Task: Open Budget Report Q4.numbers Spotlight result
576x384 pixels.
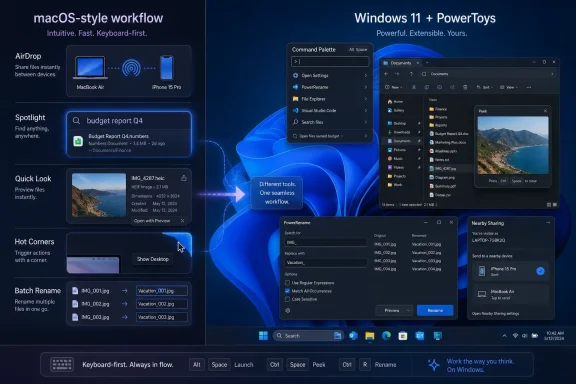Action: [129, 143]
